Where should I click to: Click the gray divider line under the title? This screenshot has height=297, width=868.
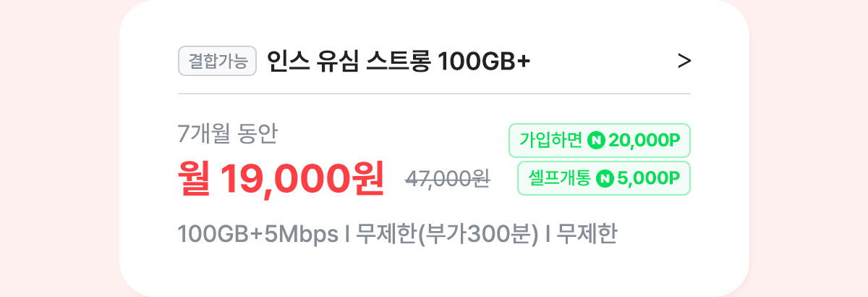[x=434, y=93]
